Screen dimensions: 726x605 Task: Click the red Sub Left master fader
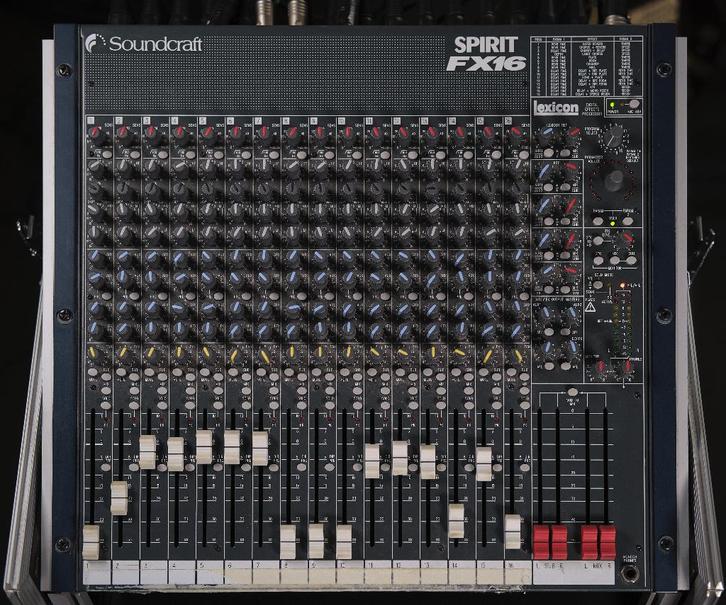coord(541,542)
